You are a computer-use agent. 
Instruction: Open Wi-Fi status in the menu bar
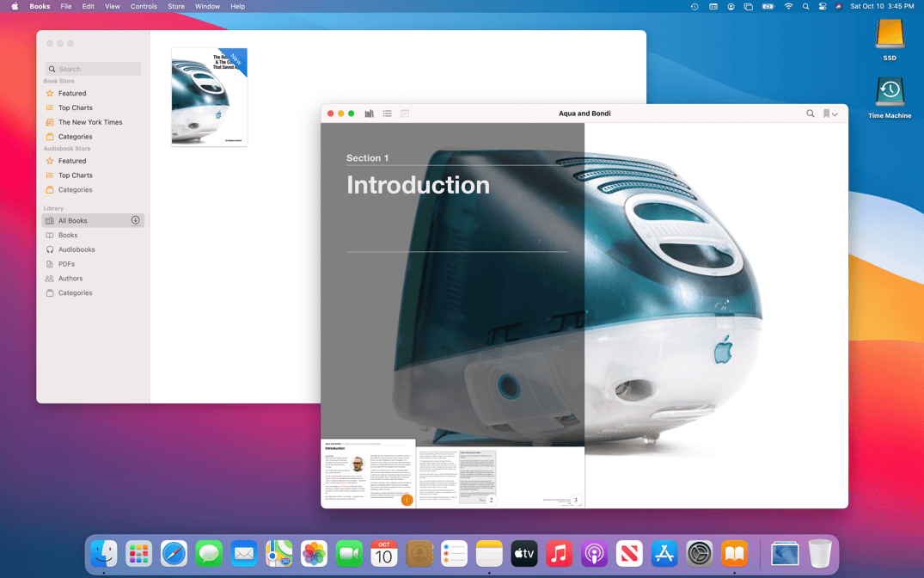pos(788,7)
